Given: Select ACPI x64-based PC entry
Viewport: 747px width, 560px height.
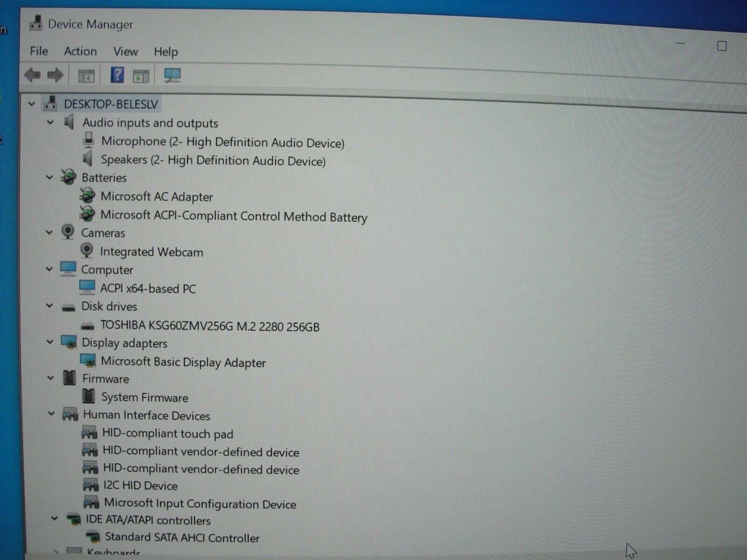Looking at the screenshot, I should click(148, 288).
